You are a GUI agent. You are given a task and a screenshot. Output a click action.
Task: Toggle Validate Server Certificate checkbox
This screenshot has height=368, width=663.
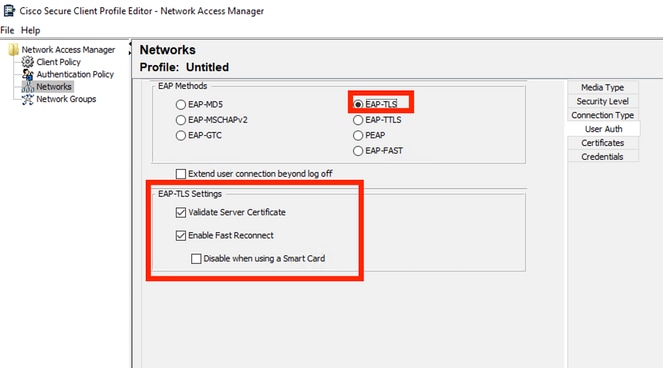point(181,212)
